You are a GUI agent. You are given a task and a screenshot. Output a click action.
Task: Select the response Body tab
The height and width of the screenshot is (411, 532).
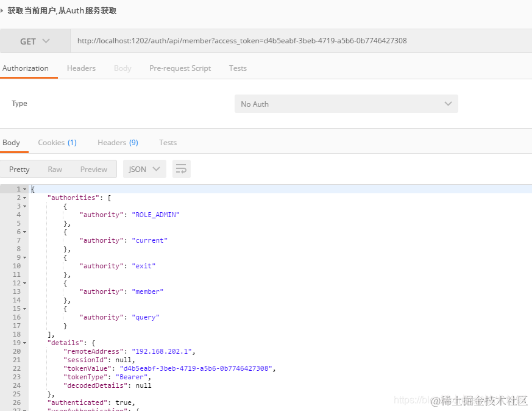(x=11, y=143)
